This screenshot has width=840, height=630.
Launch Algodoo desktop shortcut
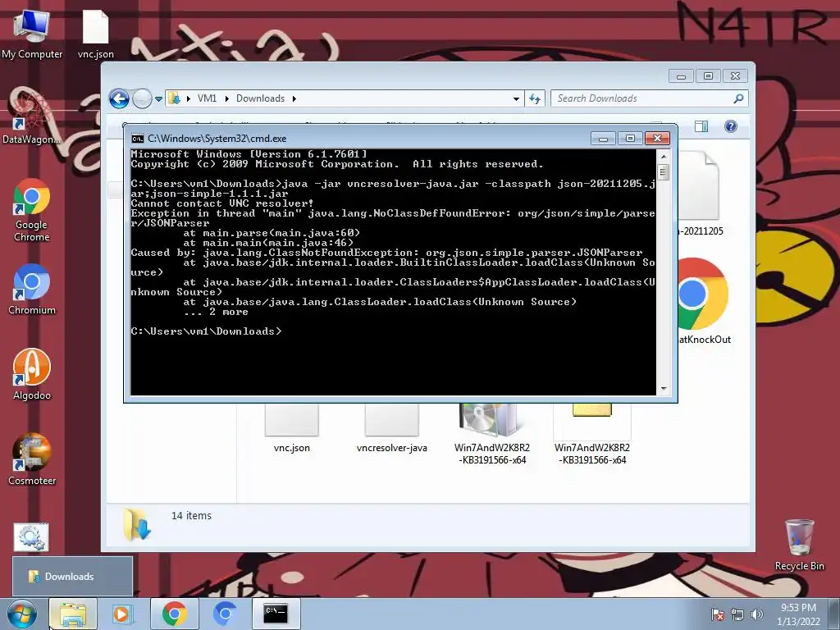[x=32, y=374]
